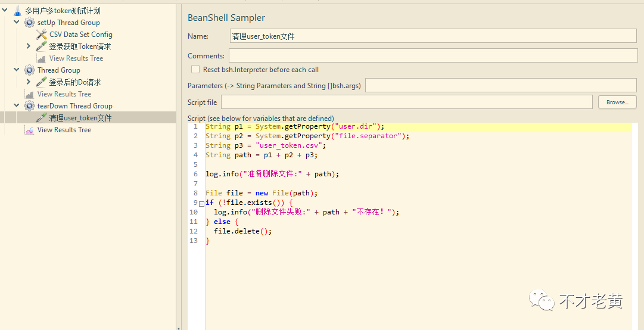Click the Browse... button for script file
This screenshot has height=330, width=644.
pyautogui.click(x=617, y=102)
